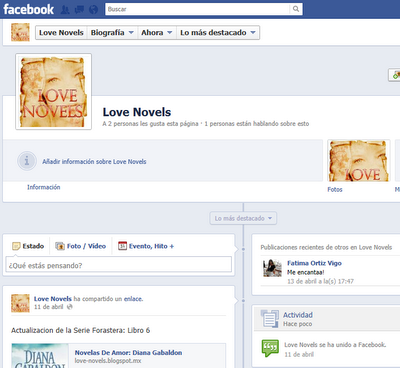This screenshot has height=368, width=400.
Task: Click the small Love Novels page avatar in the header
Action: tap(20, 32)
